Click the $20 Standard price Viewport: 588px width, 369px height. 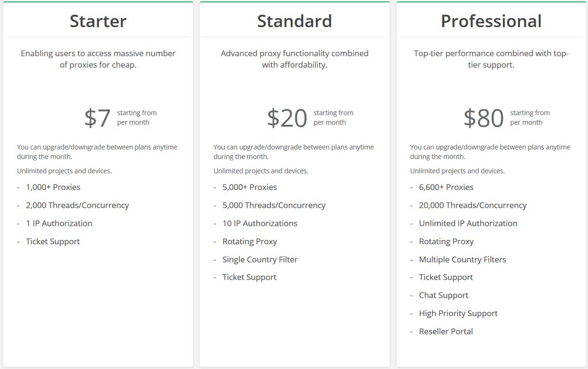click(x=287, y=118)
